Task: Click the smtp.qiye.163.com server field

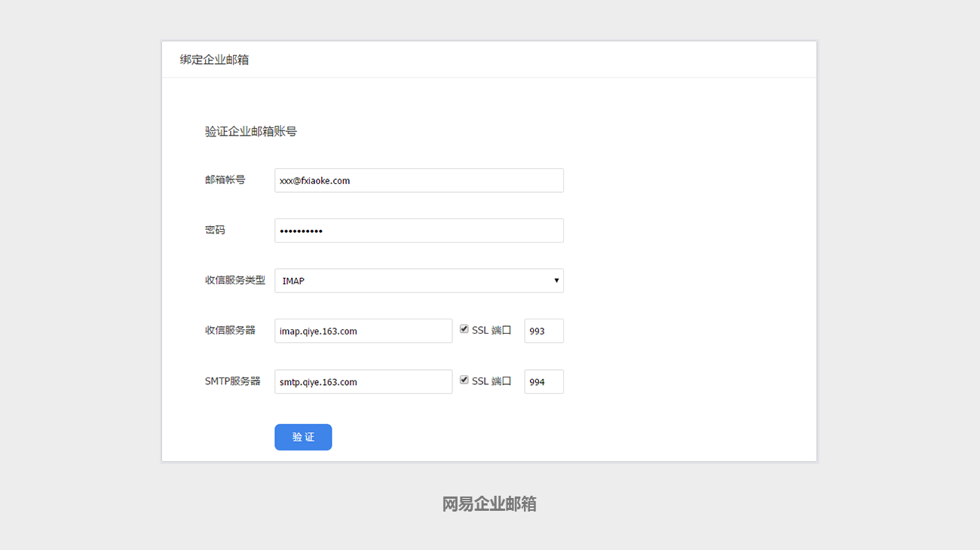Action: click(x=363, y=381)
